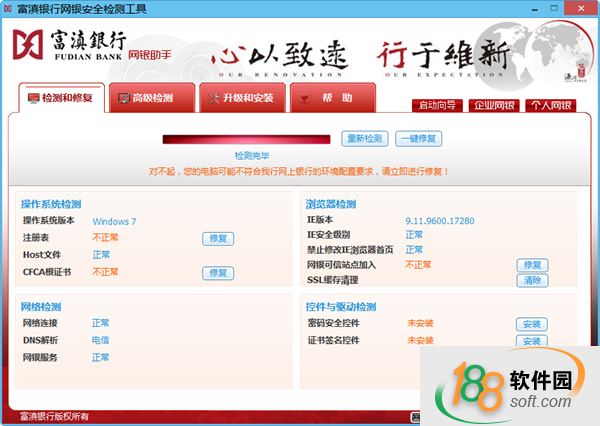Click the Windows 7 version value

coord(114,222)
